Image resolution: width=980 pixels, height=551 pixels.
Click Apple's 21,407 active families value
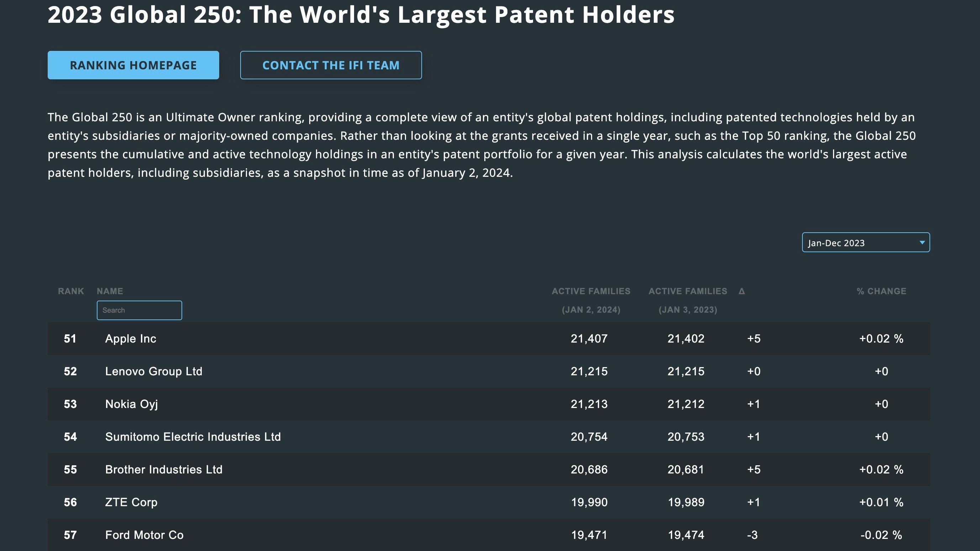[x=589, y=338]
